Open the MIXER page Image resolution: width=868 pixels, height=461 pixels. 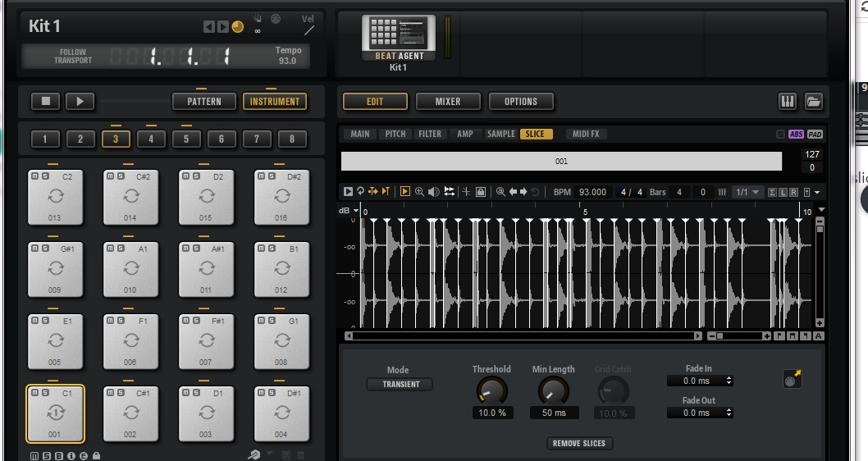(448, 101)
